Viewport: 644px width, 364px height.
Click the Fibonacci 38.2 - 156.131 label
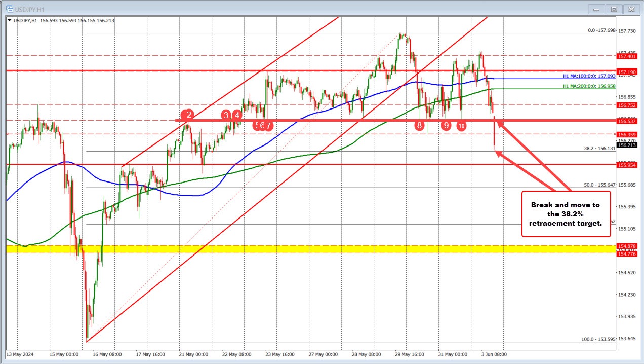tap(600, 149)
